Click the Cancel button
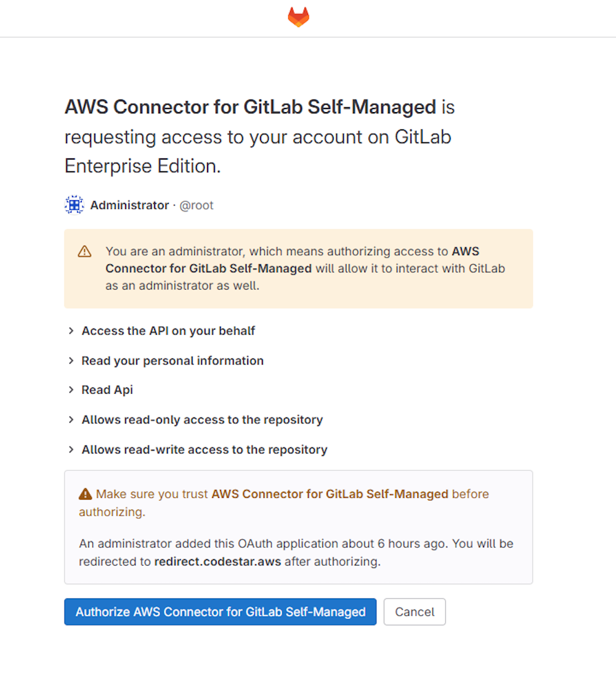Screen dimensions: 616x687 pos(415,612)
